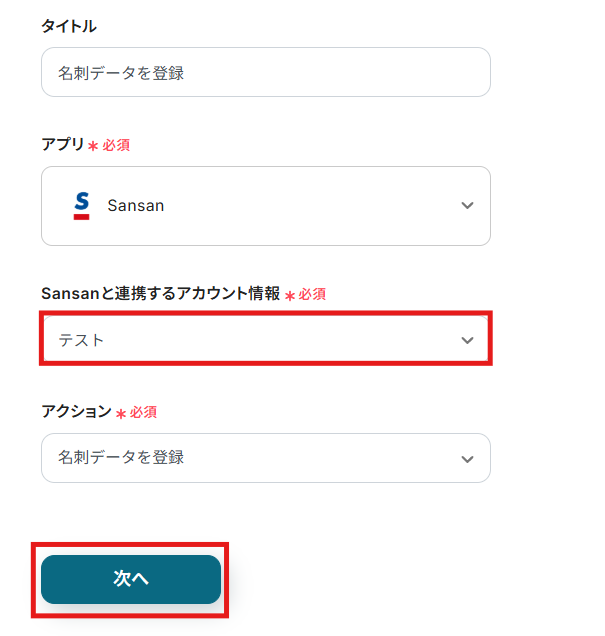Expand the アプリ dropdown chevron

tap(467, 206)
